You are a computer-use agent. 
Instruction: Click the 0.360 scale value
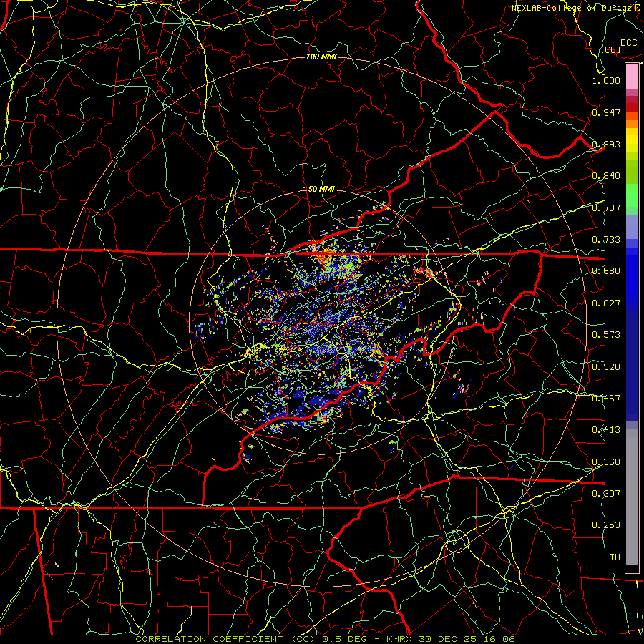click(606, 462)
